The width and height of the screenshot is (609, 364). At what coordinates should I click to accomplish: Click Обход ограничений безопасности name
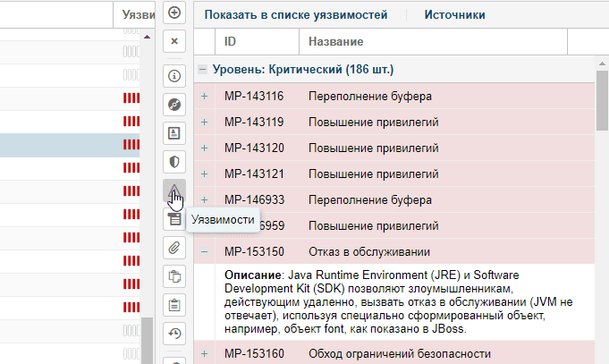(400, 354)
